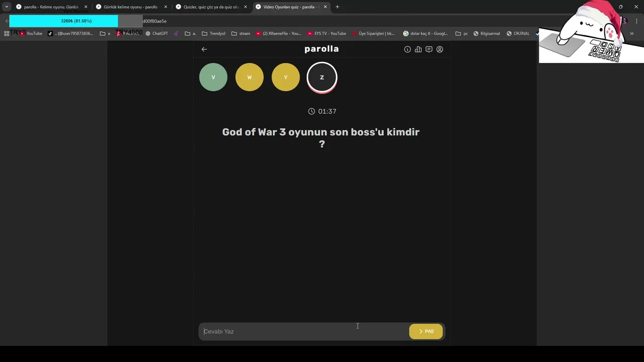The height and width of the screenshot is (362, 644).
Task: Open the RRaeneFlix YouTube bookmark
Action: click(x=278, y=34)
